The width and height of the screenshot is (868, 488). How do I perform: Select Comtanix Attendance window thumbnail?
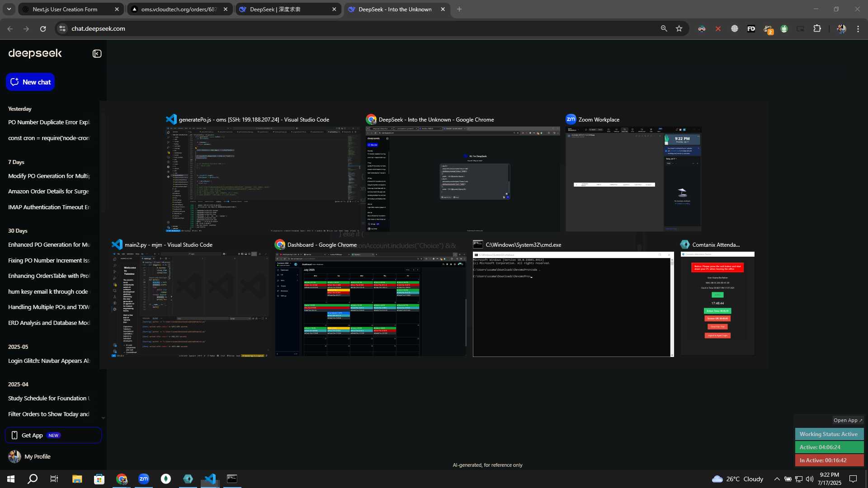tap(717, 303)
